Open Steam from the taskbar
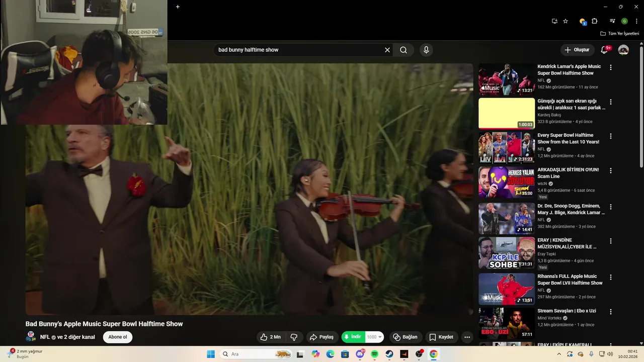 389,354
